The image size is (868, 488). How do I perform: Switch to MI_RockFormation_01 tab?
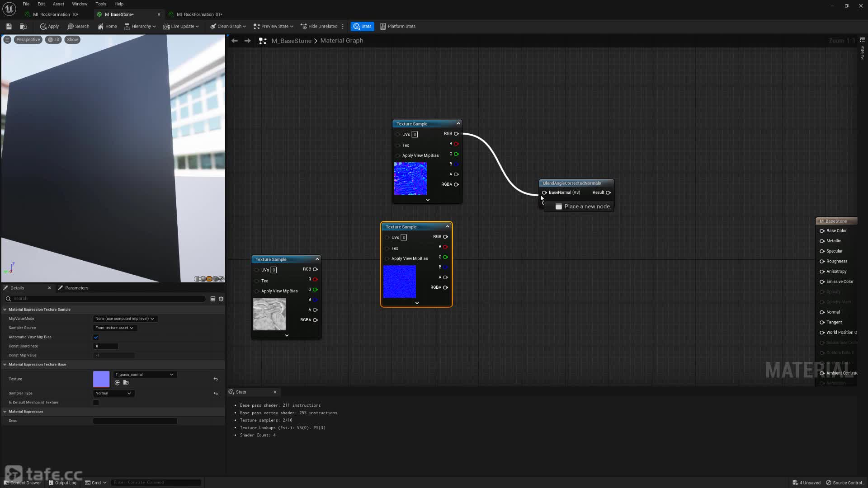pos(199,14)
